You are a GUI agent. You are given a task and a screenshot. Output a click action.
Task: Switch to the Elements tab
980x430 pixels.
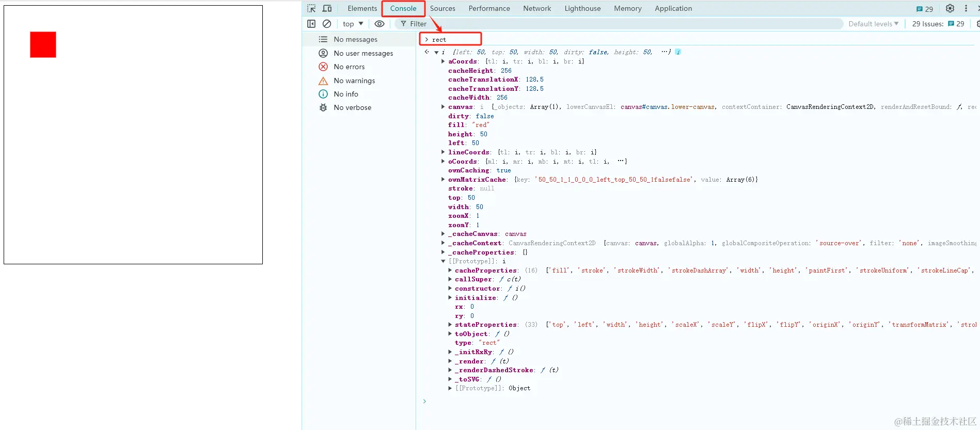[362, 8]
